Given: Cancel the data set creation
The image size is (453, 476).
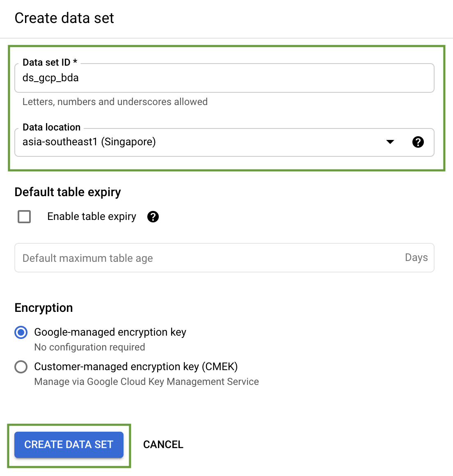Looking at the screenshot, I should click(x=163, y=445).
